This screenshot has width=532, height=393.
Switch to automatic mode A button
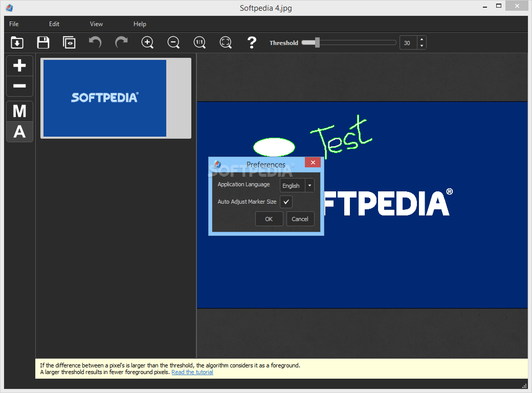19,132
